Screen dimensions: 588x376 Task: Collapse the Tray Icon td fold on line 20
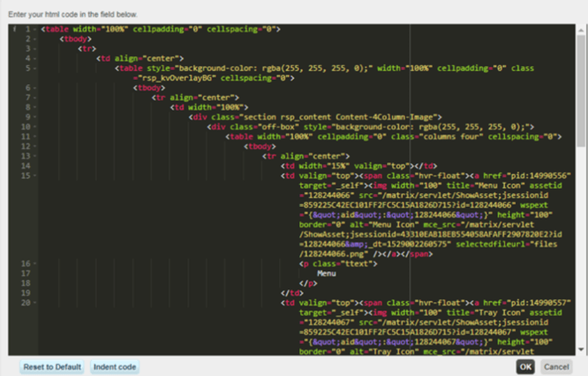tap(35, 301)
